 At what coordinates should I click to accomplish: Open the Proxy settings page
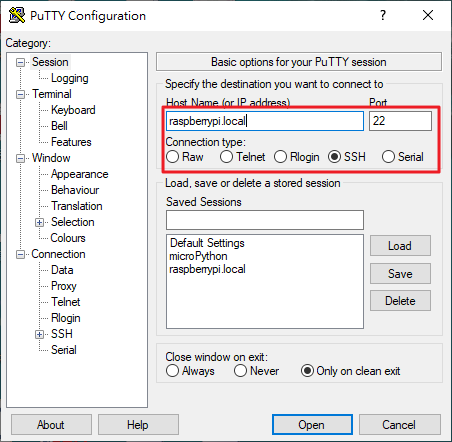coord(64,286)
